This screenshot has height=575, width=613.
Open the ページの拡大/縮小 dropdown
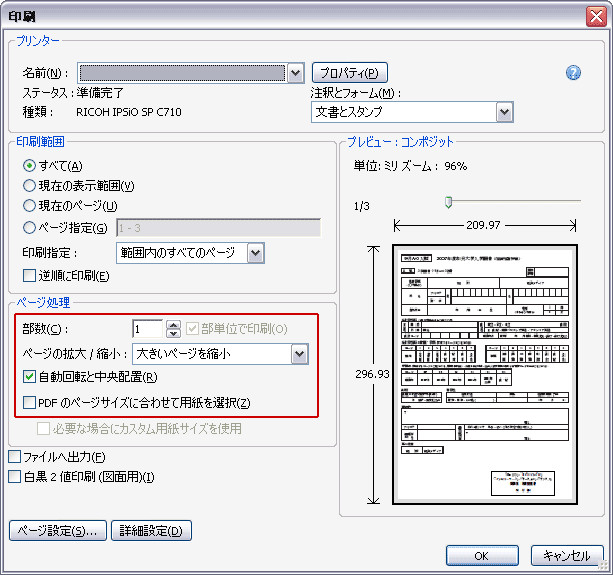click(x=299, y=353)
